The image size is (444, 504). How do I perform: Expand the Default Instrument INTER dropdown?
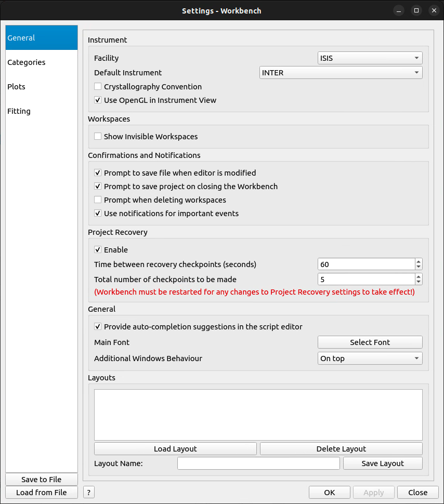(x=341, y=73)
